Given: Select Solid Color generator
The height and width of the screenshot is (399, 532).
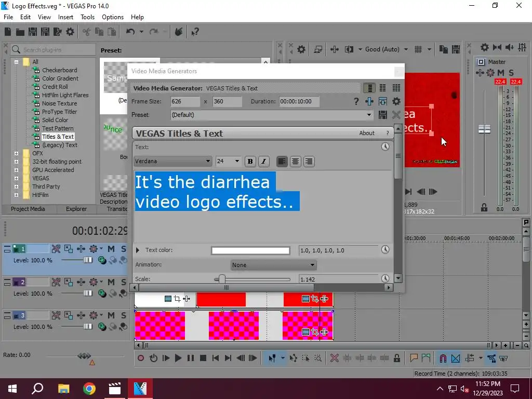Looking at the screenshot, I should pyautogui.click(x=55, y=120).
